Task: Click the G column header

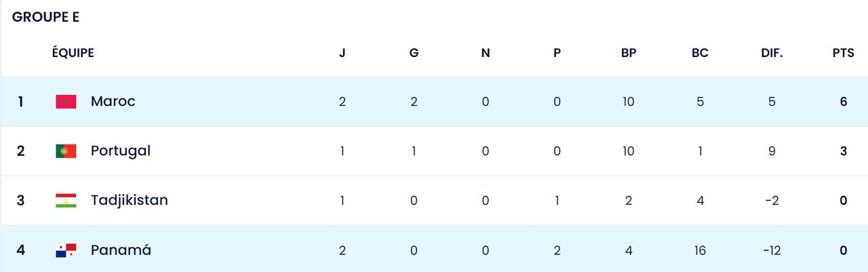Action: click(414, 53)
